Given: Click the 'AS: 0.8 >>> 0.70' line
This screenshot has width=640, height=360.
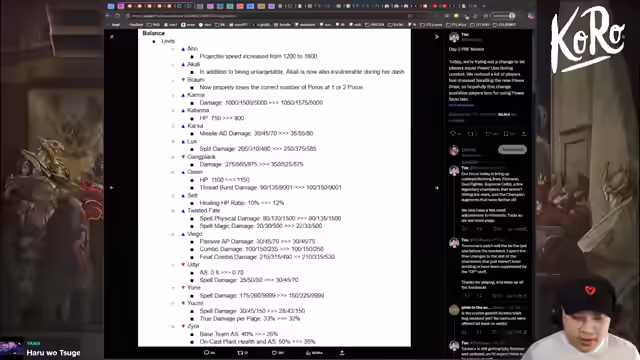Looking at the screenshot, I should point(222,272).
